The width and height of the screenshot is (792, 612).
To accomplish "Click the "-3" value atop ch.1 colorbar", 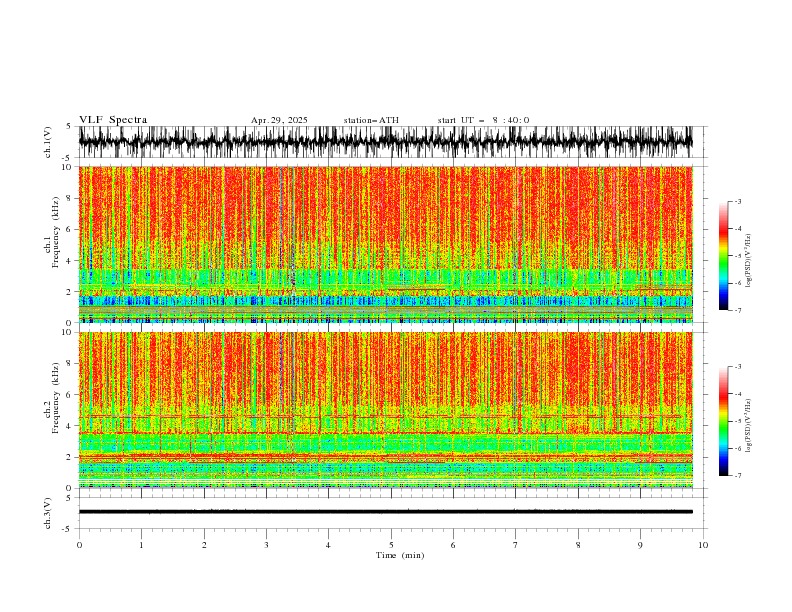I will coord(738,201).
